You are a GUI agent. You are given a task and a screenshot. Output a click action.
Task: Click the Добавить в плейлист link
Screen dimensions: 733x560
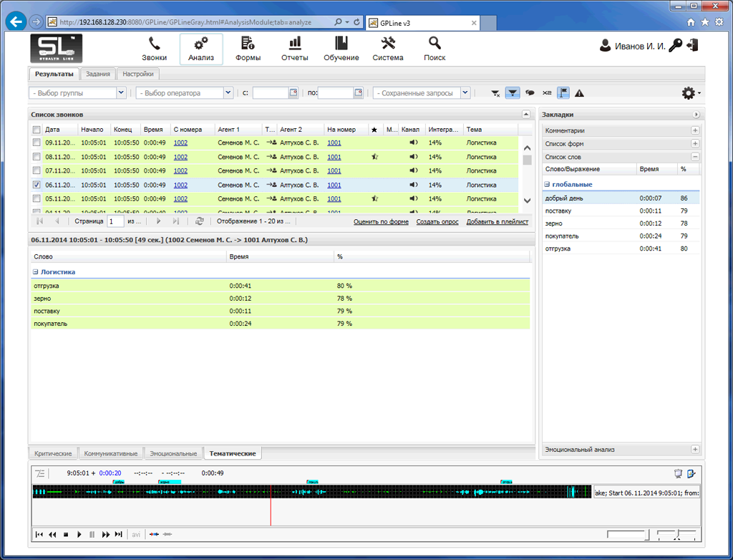click(x=497, y=222)
